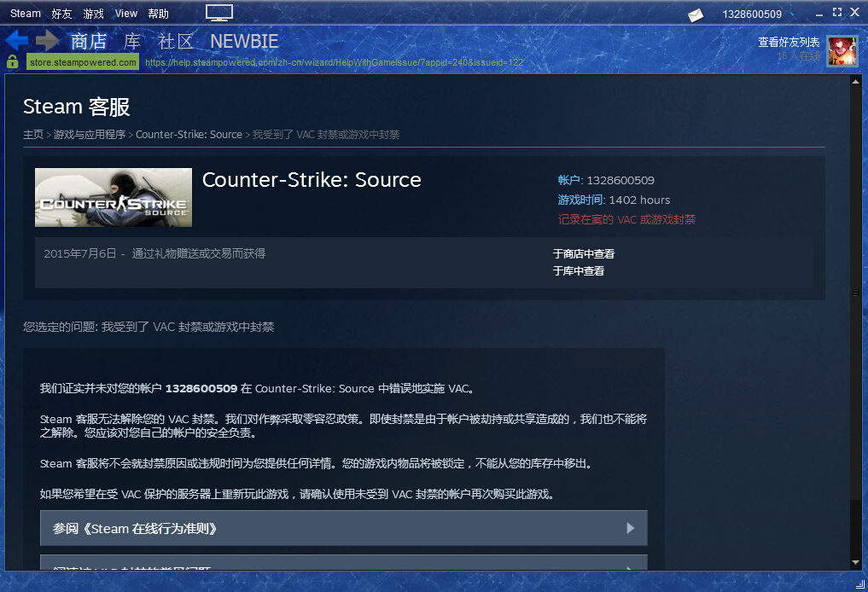
Task: Click the Counter-Strike: Source breadcrumb link
Action: click(x=189, y=135)
